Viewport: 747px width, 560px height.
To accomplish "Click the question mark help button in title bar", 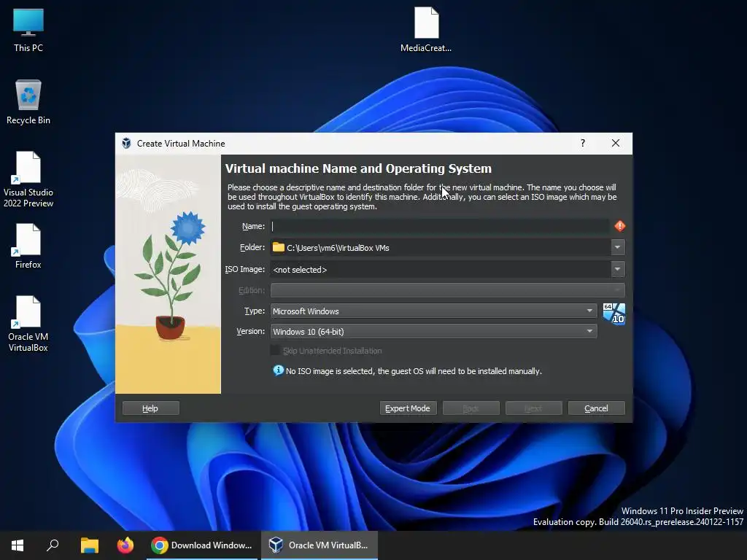I will click(583, 144).
